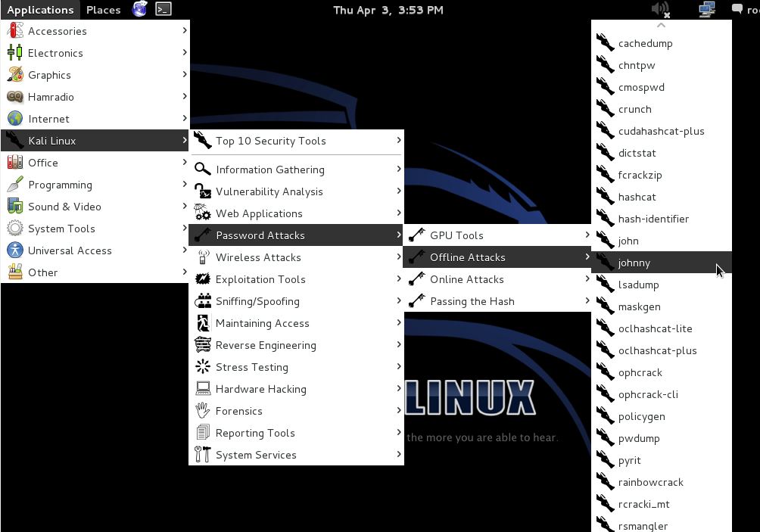Click the Sniffing/Spoofing icon
The height and width of the screenshot is (532, 760).
[203, 301]
